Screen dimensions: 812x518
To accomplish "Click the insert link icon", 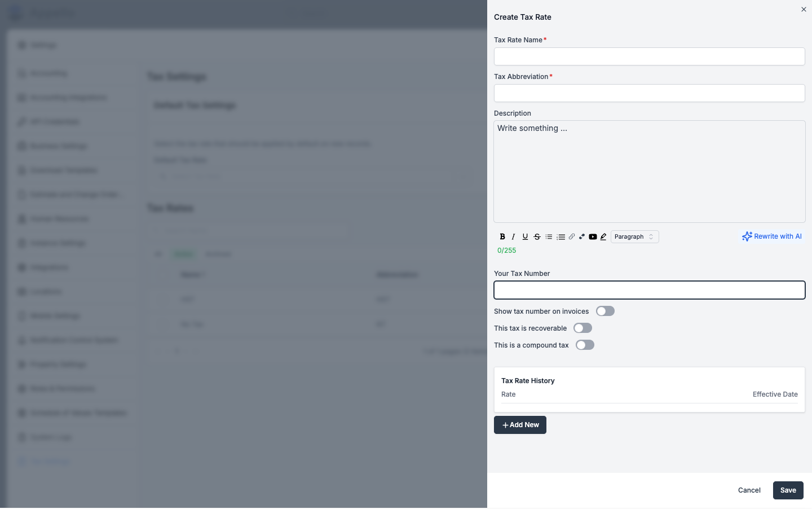I will coord(572,237).
